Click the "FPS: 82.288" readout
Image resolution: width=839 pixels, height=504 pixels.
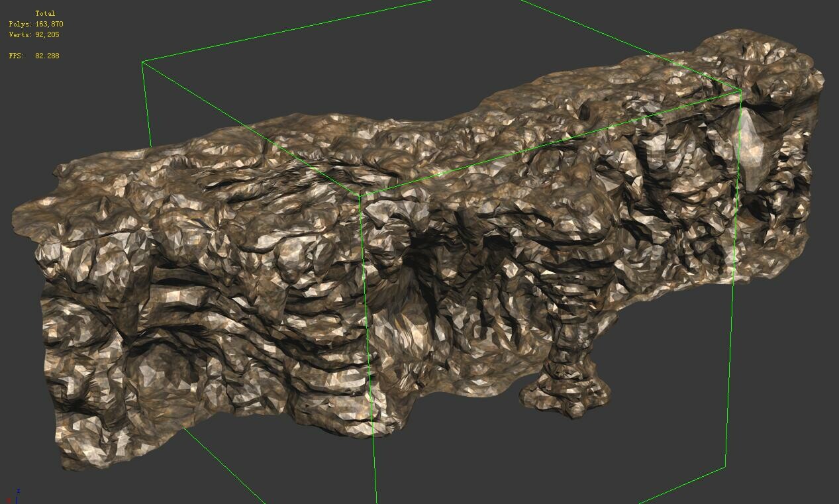coord(34,56)
